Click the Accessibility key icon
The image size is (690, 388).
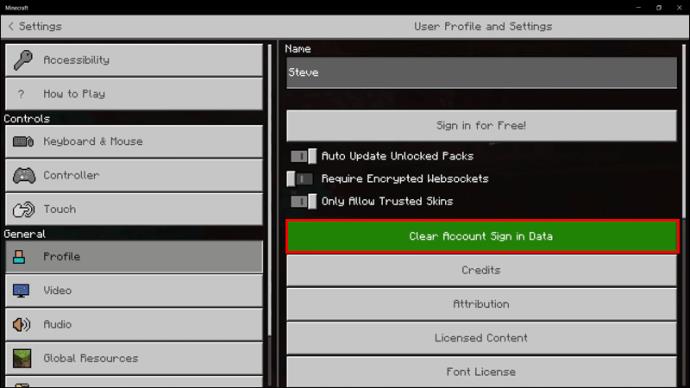tap(23, 60)
